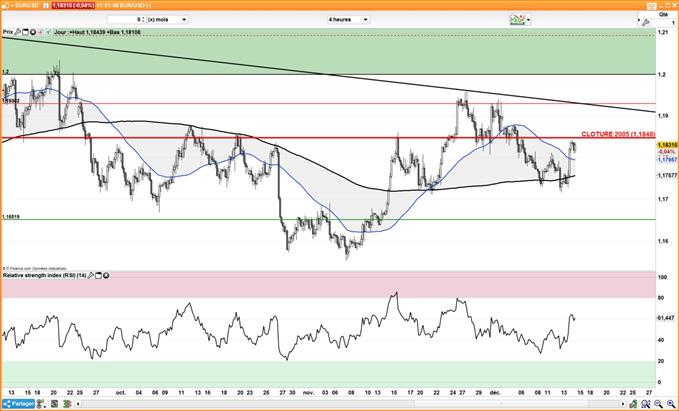This screenshot has height=411, width=679.
Task: Click the round black icon beside Prix
Action: (x=33, y=32)
